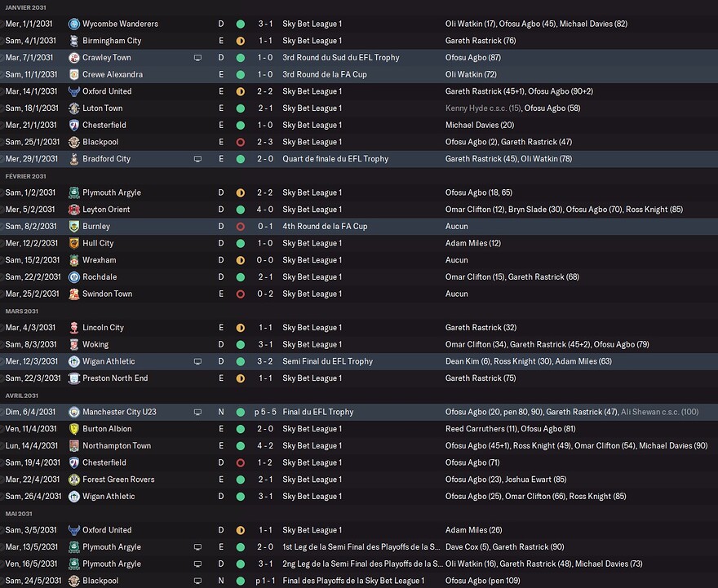Open Wycombe Wanderers team page
Viewport: 718px width, 588px height.
click(x=120, y=24)
